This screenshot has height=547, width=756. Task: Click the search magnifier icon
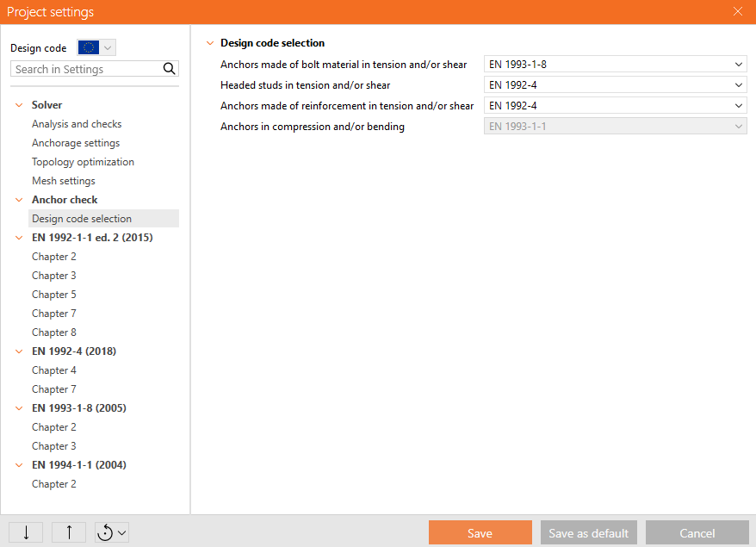pyautogui.click(x=170, y=69)
